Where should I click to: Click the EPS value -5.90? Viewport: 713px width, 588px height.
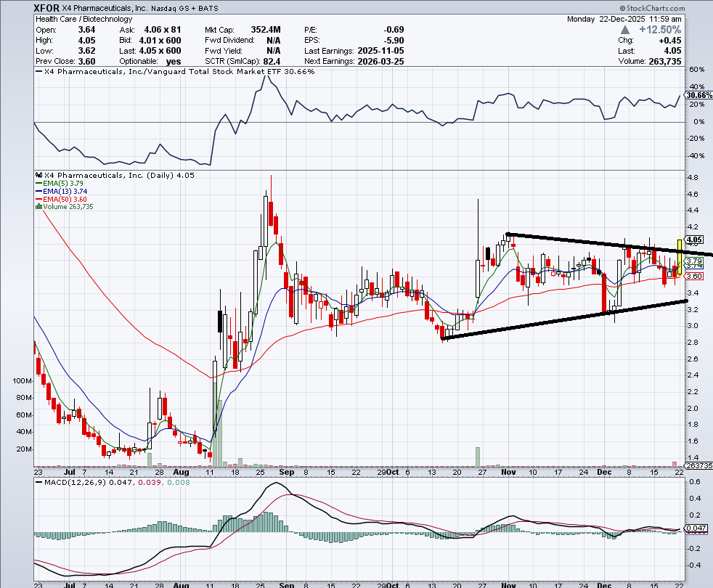point(394,40)
